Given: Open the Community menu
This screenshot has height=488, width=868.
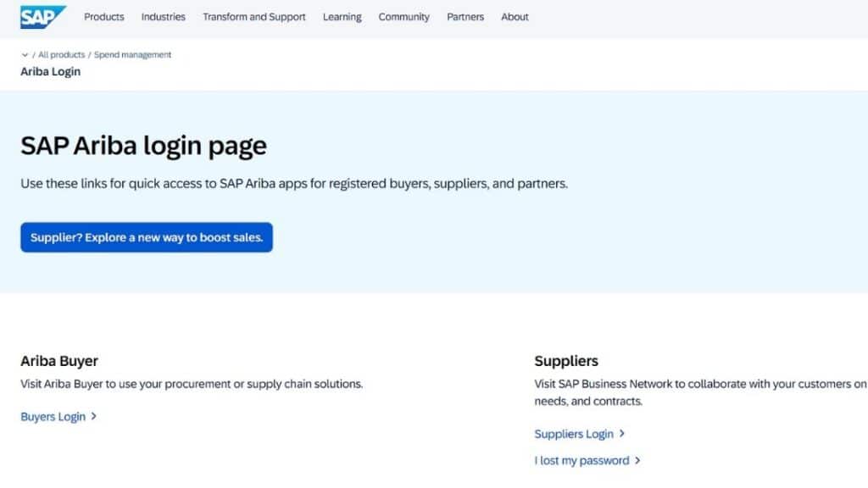Looking at the screenshot, I should [x=404, y=17].
